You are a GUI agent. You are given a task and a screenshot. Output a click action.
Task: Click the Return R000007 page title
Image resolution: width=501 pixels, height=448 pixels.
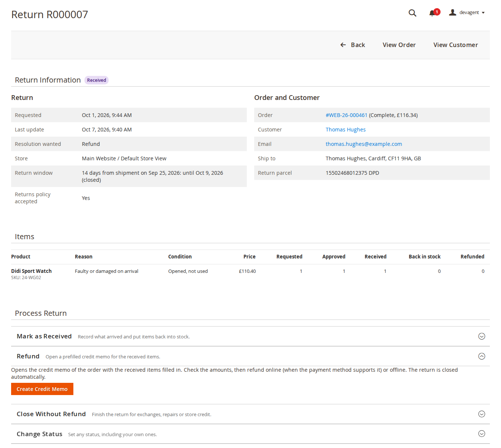[50, 14]
